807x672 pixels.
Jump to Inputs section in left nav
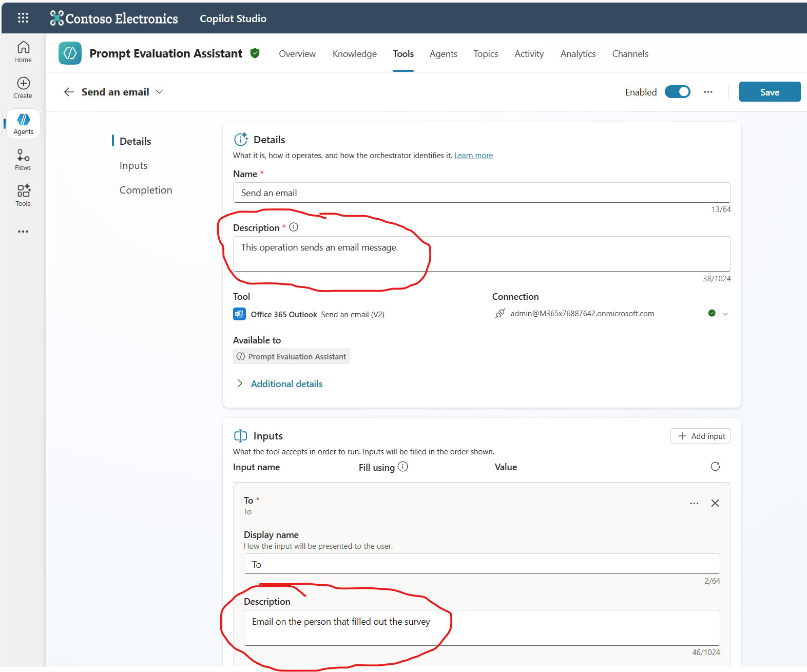[x=133, y=165]
